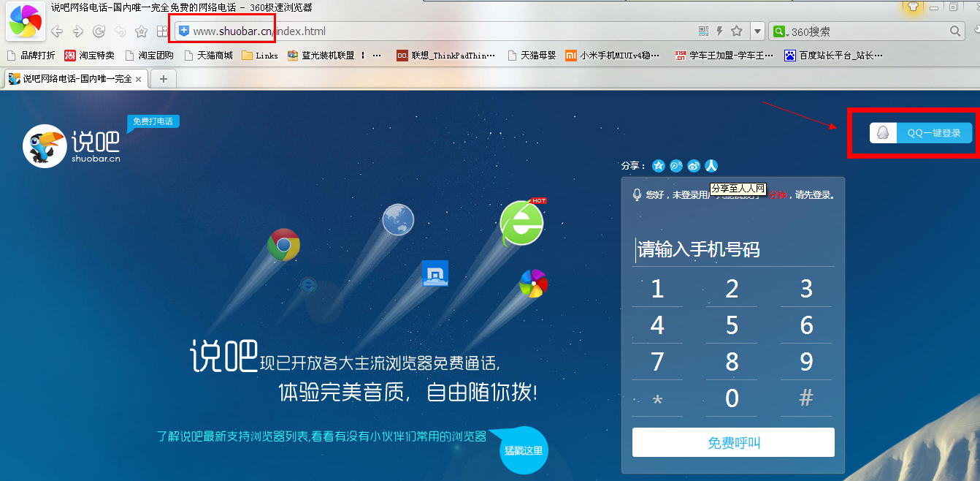This screenshot has height=481, width=980.
Task: Click the Maxthon blue square icon
Action: (435, 273)
